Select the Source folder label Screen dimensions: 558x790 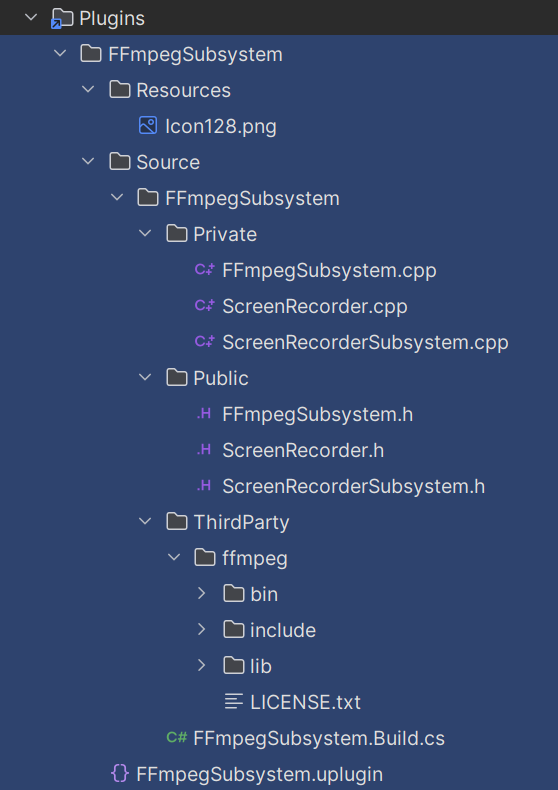(x=168, y=163)
